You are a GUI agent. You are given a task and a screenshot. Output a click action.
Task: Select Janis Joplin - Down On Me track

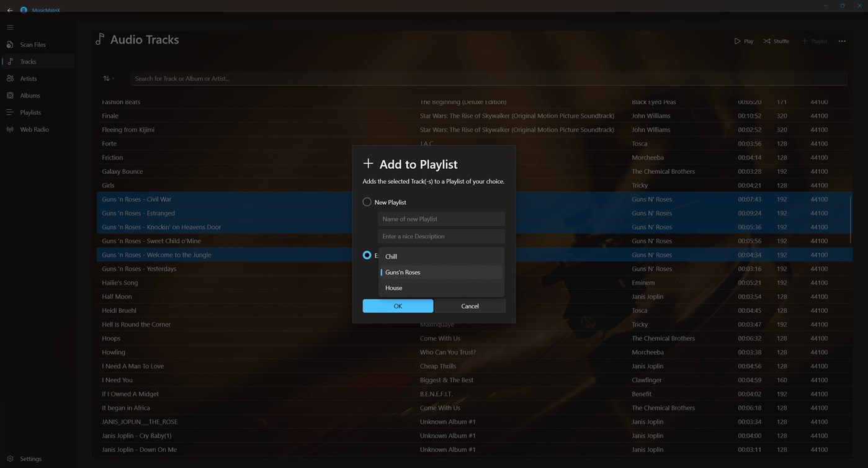pos(475,449)
